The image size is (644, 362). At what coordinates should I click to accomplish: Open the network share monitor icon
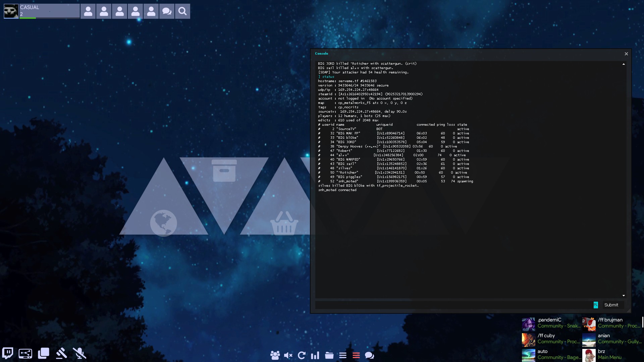tap(25, 353)
